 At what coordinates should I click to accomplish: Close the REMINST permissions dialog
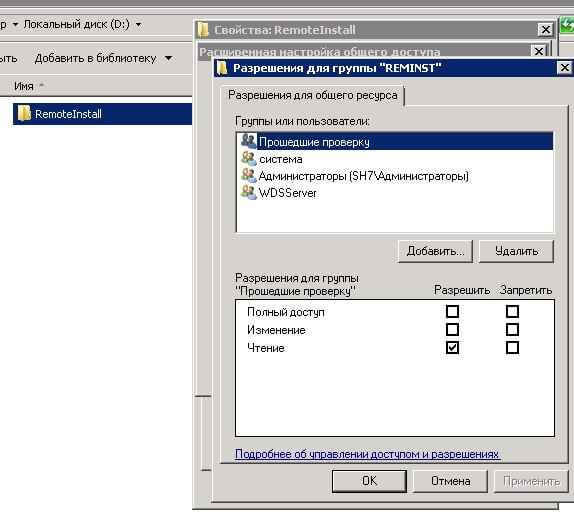564,68
